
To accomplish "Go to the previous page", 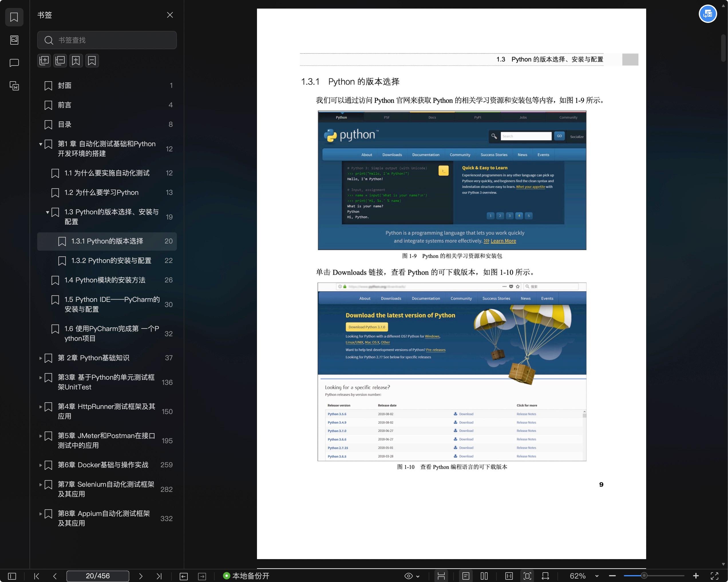I will (x=55, y=576).
